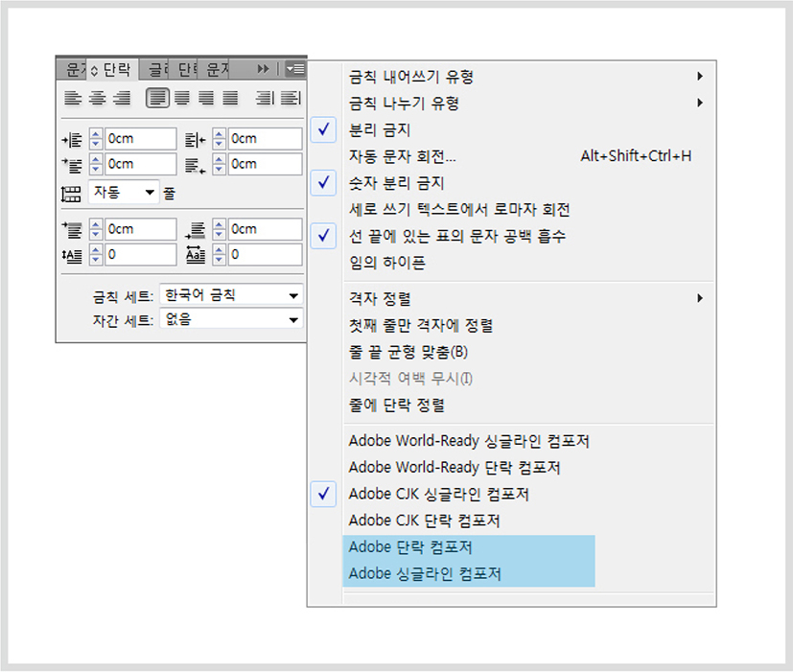The height and width of the screenshot is (672, 793).
Task: Click the space after stepper arrows
Action: [x=219, y=229]
